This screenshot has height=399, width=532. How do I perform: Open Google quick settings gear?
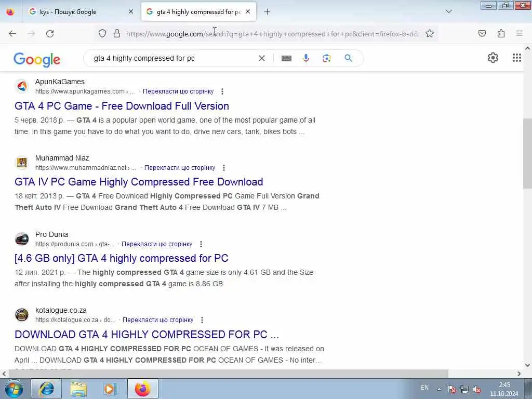(493, 58)
